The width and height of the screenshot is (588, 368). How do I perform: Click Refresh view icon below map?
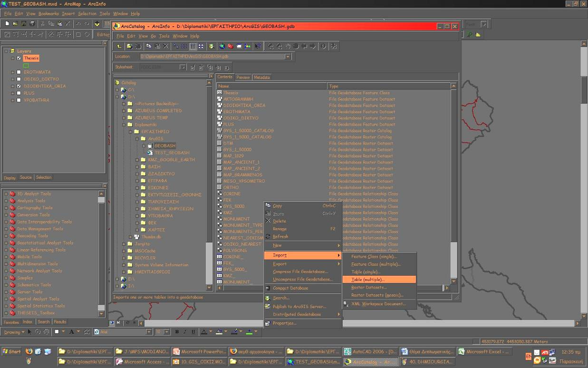[x=127, y=323]
